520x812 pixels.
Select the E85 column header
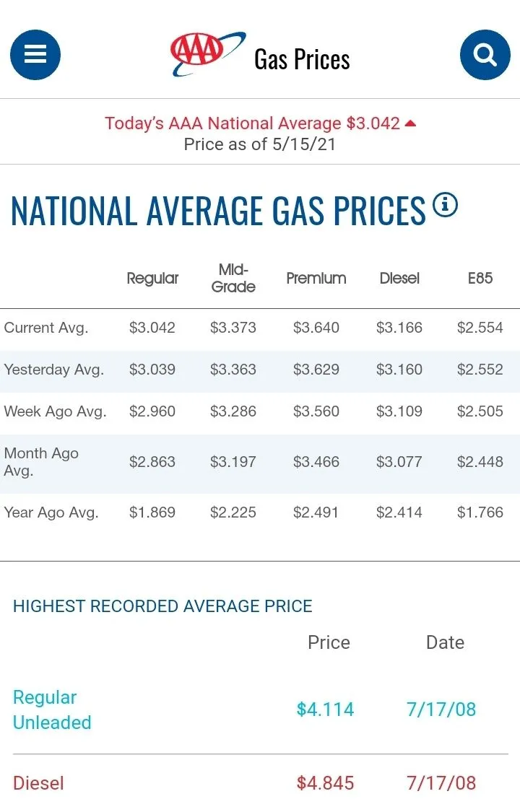coord(480,278)
